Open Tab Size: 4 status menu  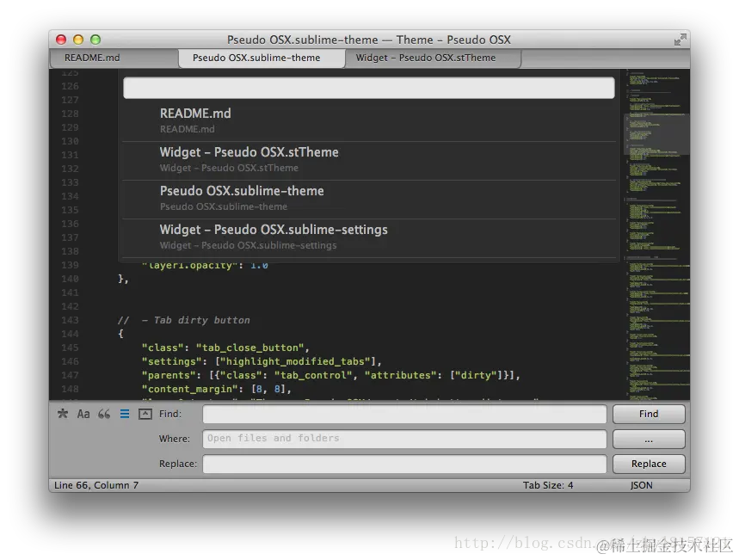click(x=548, y=485)
